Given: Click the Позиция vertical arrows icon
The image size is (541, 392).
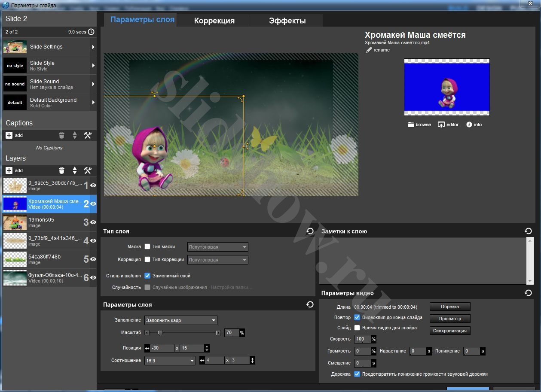Looking at the screenshot, I should pos(207,348).
